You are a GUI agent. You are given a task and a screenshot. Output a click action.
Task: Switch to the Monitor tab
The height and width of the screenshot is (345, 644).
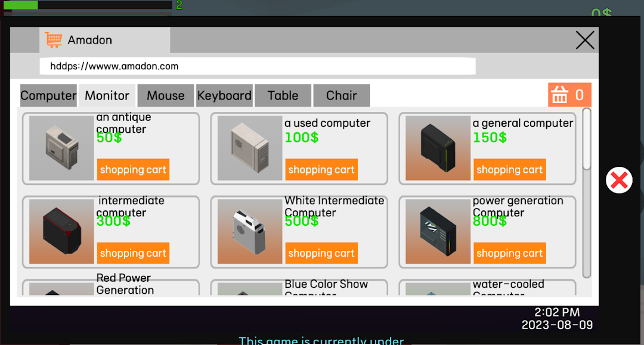coord(107,95)
